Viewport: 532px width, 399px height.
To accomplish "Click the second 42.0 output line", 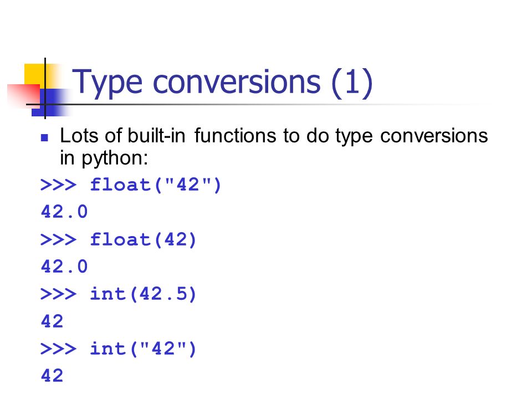I will [x=64, y=267].
